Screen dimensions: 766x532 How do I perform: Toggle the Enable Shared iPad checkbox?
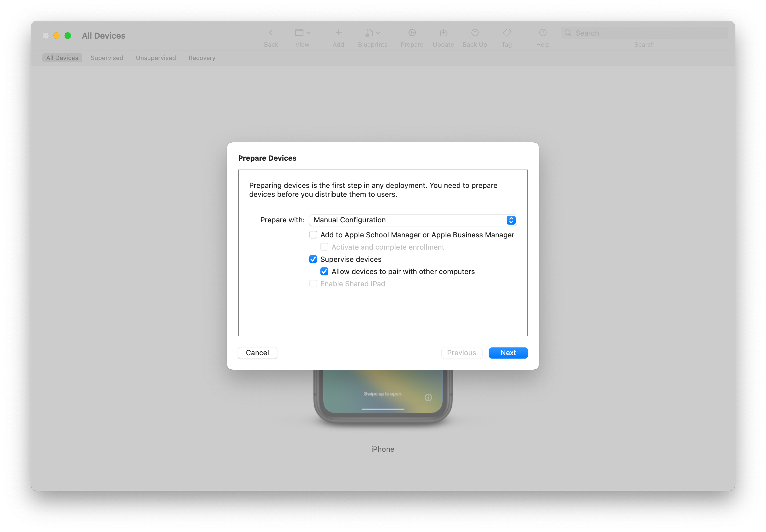click(x=313, y=284)
